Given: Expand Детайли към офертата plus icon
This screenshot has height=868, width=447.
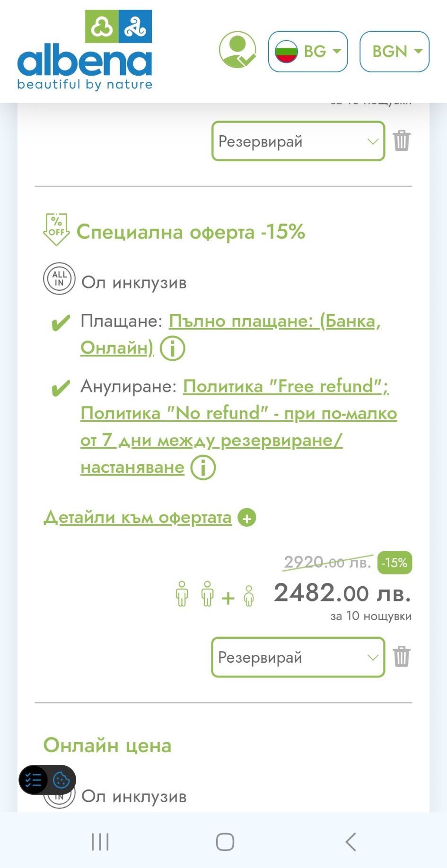Looking at the screenshot, I should point(246,518).
